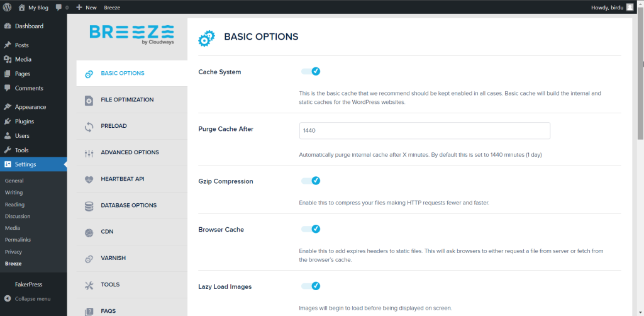Click the Settings menu label
644x316 pixels.
coord(25,164)
